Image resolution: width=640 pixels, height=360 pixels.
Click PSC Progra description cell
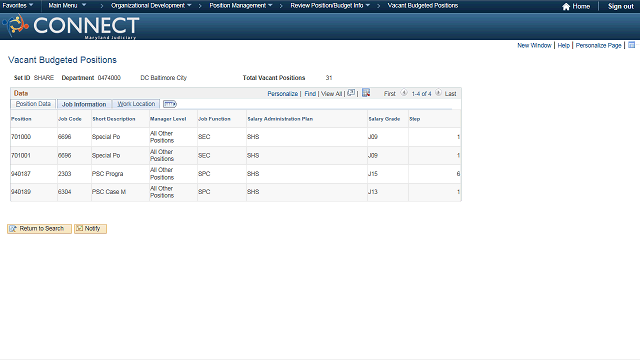click(x=107, y=173)
